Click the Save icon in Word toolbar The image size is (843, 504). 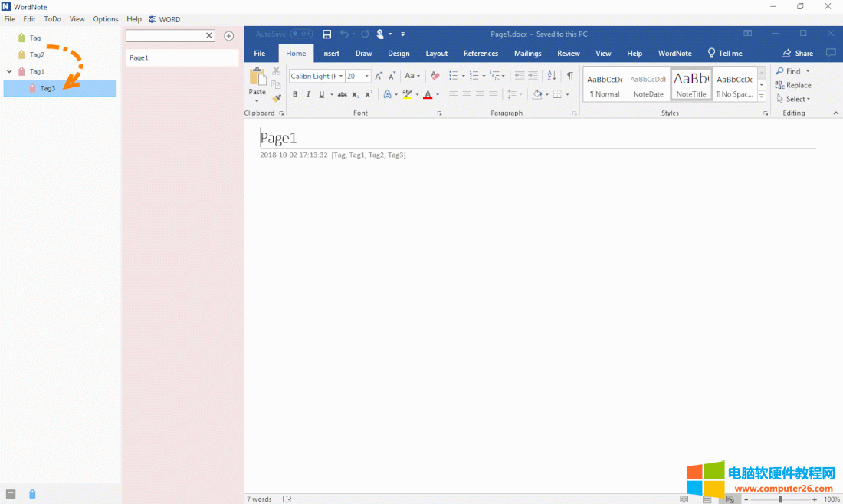click(327, 34)
